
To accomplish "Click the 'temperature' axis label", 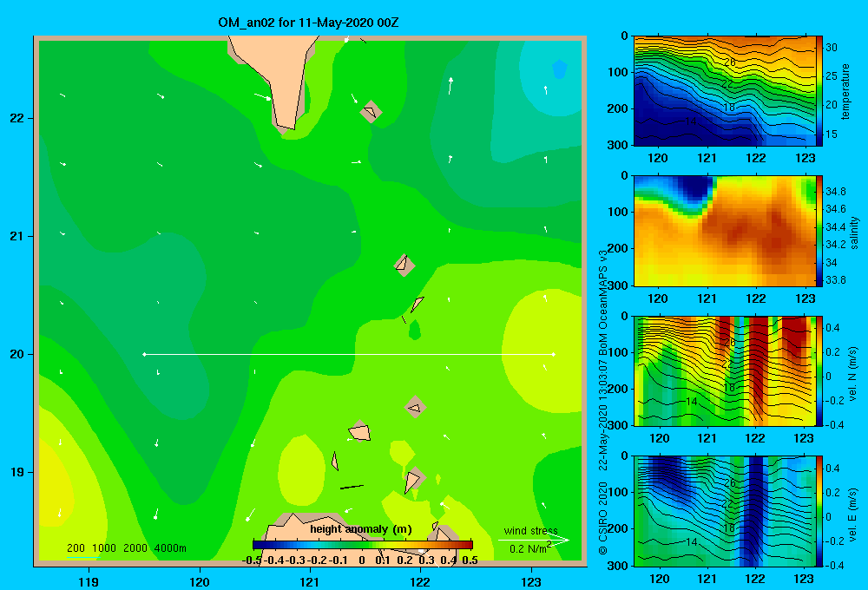I will coord(845,91).
